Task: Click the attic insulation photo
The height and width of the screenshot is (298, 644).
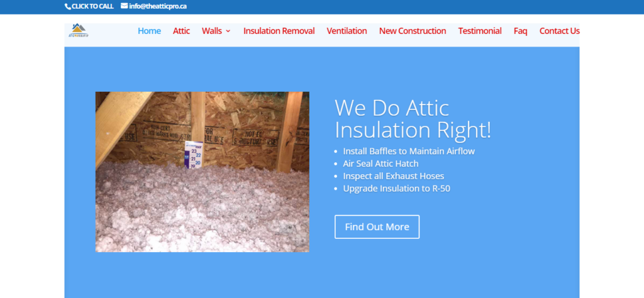Action: (x=203, y=172)
